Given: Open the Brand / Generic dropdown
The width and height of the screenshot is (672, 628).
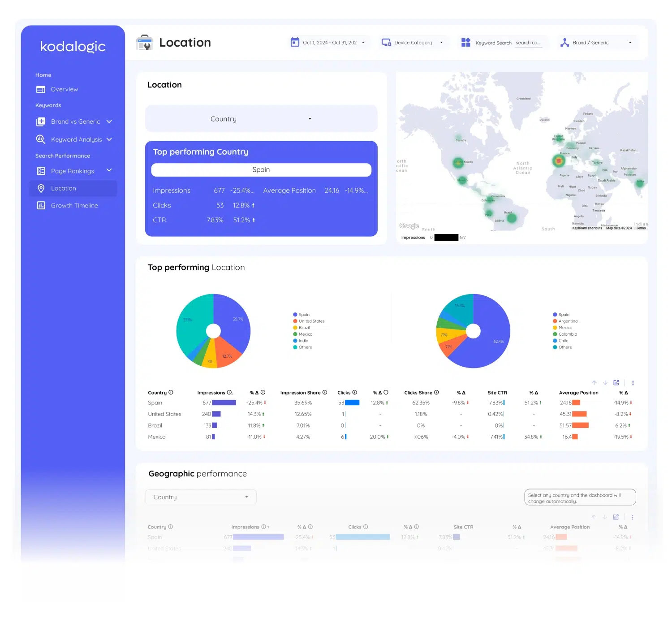Looking at the screenshot, I should point(602,43).
